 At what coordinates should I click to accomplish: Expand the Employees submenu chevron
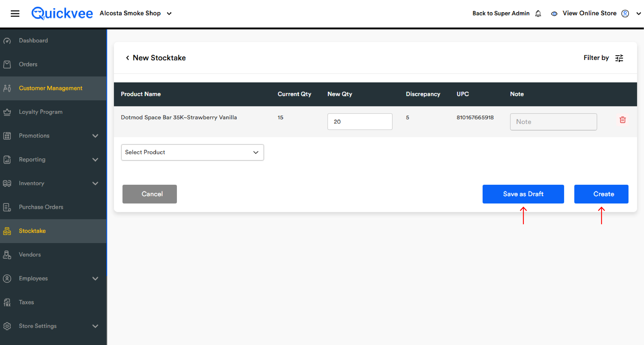(95, 279)
